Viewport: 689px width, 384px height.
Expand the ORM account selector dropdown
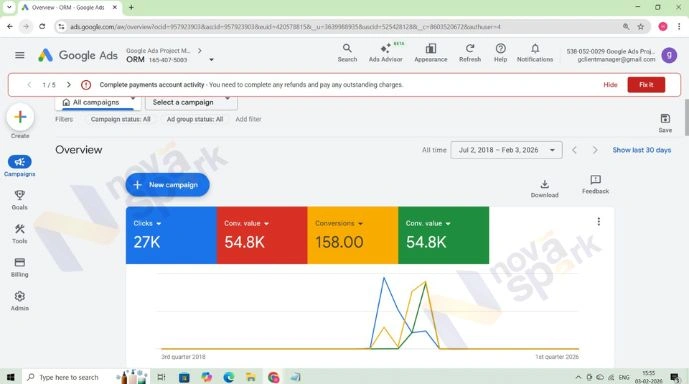tap(211, 60)
